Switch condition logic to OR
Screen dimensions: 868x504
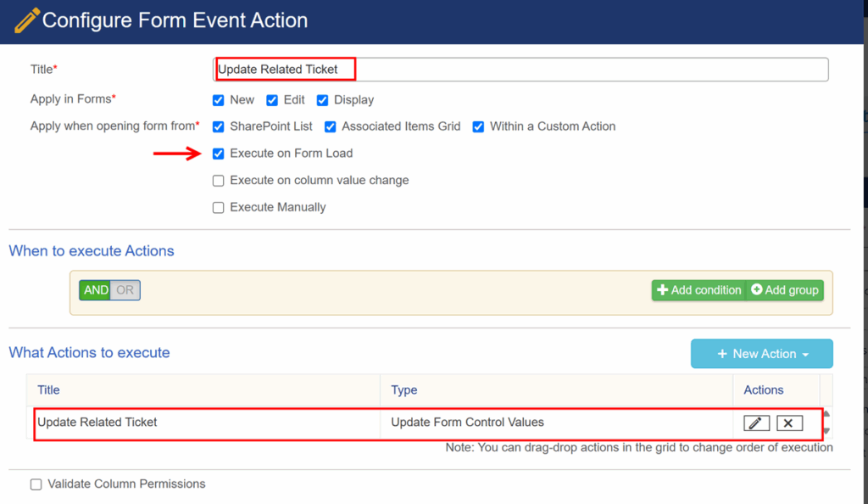click(x=125, y=290)
